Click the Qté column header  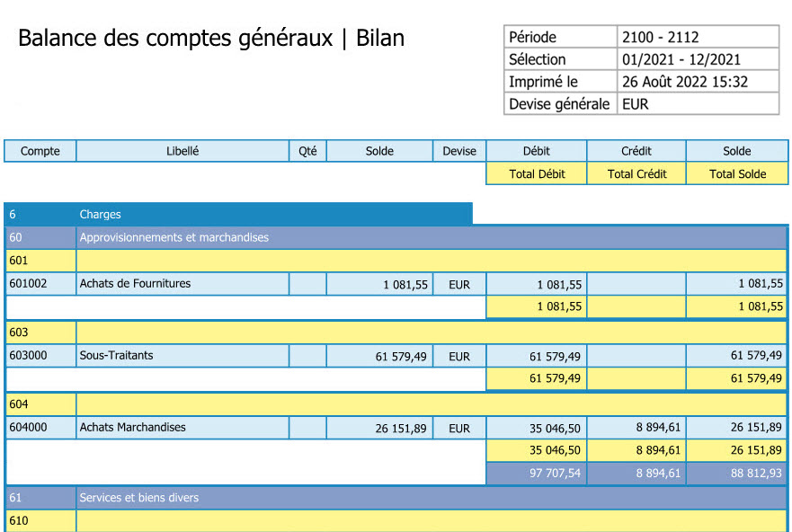(307, 151)
